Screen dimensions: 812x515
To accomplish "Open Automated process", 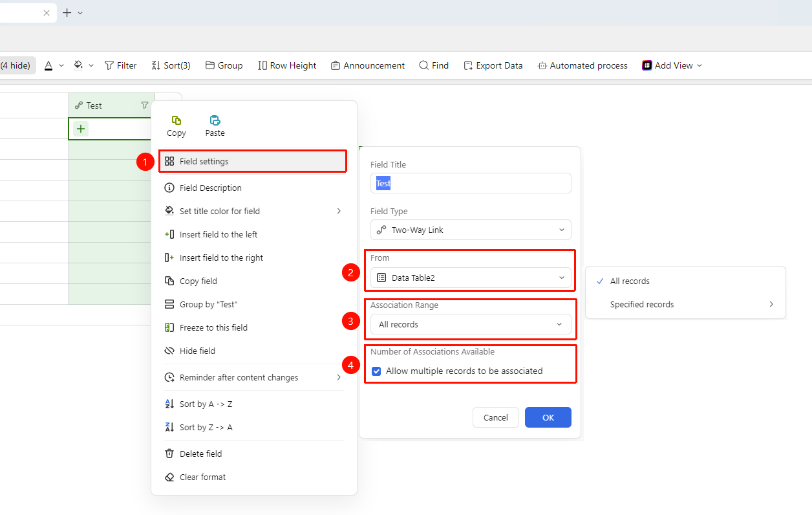I will [582, 65].
